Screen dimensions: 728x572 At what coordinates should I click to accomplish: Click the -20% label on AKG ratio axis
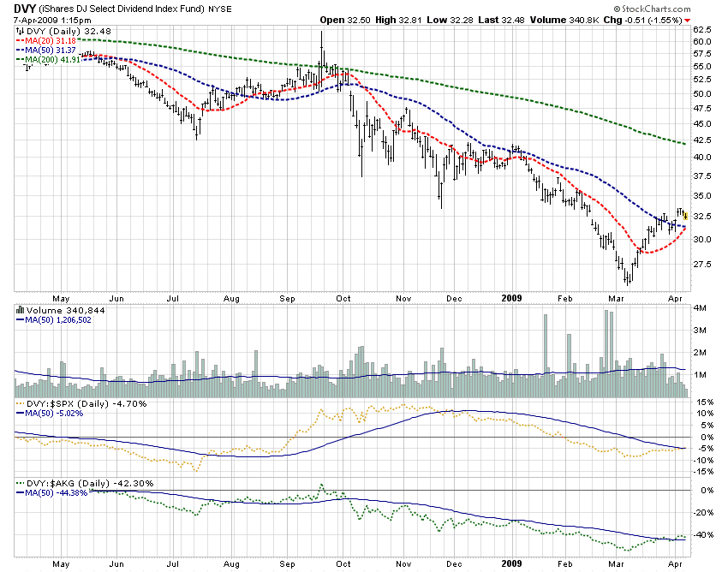click(703, 513)
